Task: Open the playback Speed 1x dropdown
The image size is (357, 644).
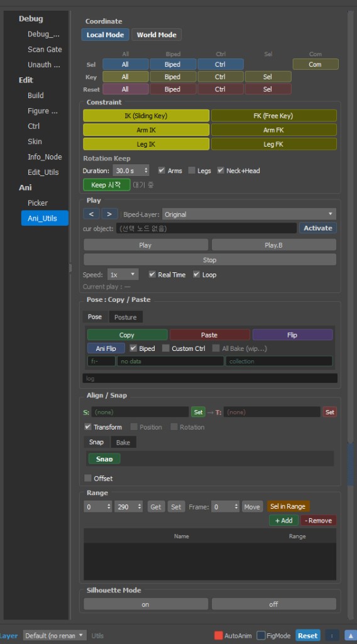Action: click(123, 274)
